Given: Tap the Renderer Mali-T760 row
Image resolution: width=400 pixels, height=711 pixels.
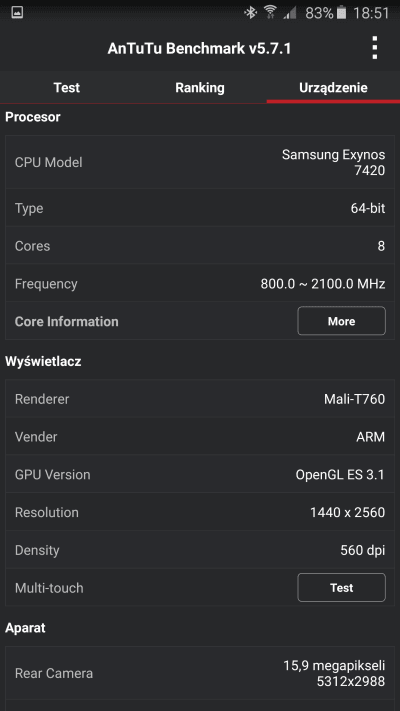Looking at the screenshot, I should 200,399.
